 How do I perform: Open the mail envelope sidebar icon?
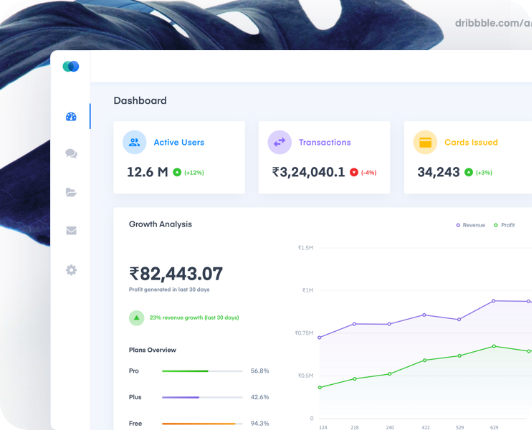(x=71, y=231)
